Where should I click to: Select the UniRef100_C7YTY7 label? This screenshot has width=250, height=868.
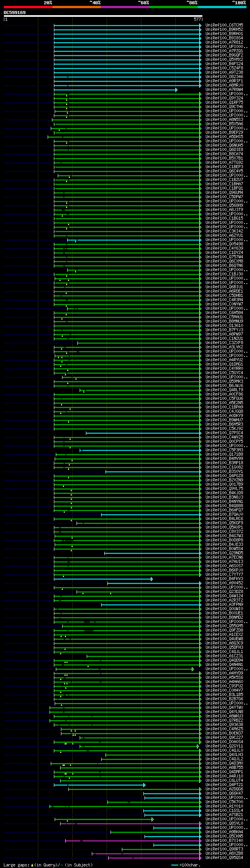pos(224,575)
